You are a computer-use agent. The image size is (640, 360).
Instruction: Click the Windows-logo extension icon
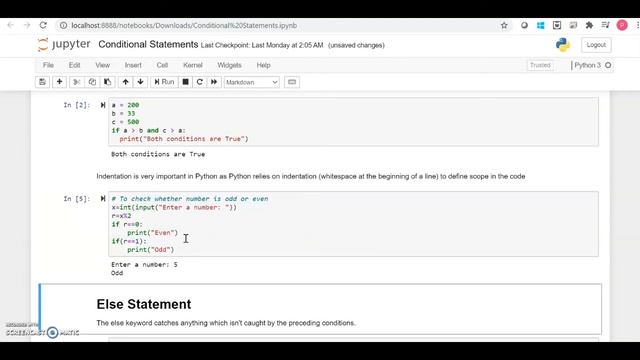click(540, 25)
